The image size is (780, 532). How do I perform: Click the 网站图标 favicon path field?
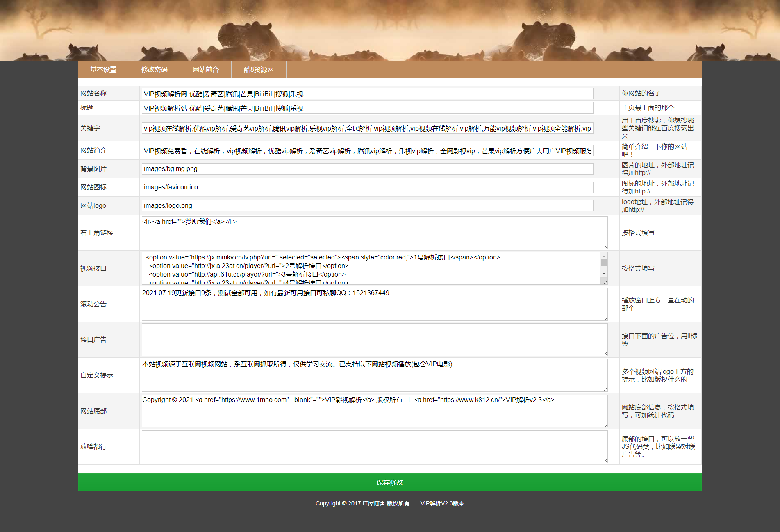click(367, 187)
